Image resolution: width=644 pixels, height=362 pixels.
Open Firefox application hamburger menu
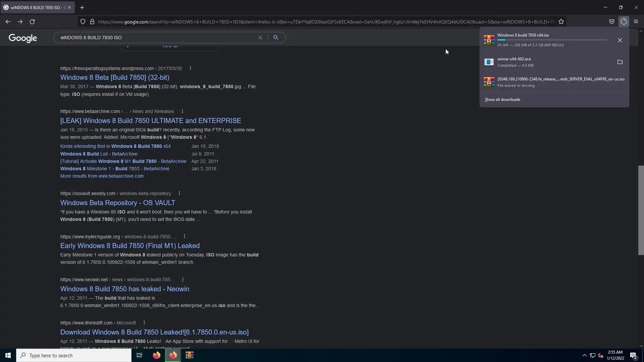tap(636, 22)
